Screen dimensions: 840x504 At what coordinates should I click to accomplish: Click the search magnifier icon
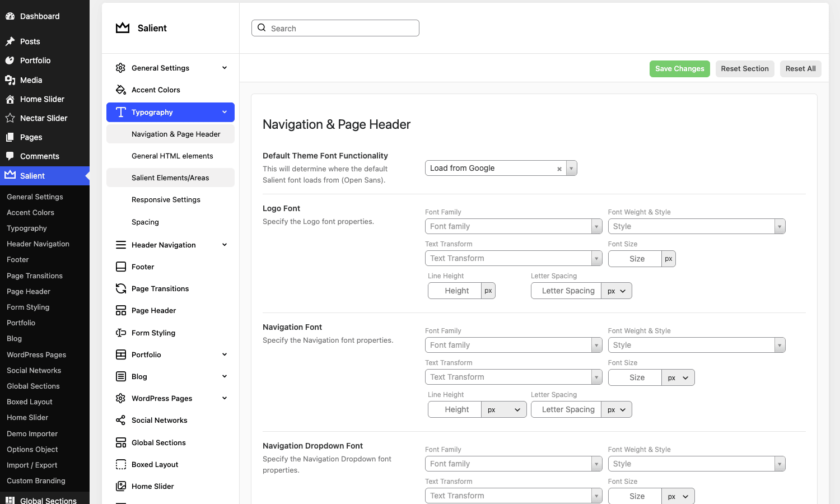262,27
